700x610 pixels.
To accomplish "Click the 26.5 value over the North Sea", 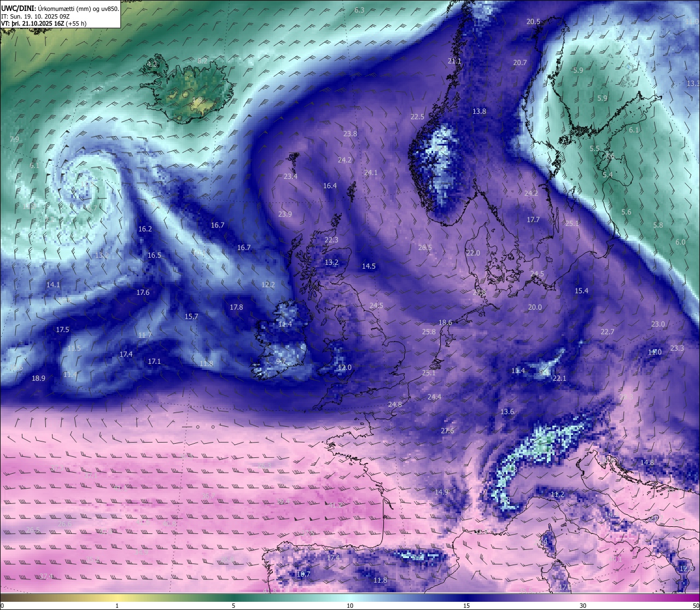I will tap(425, 247).
